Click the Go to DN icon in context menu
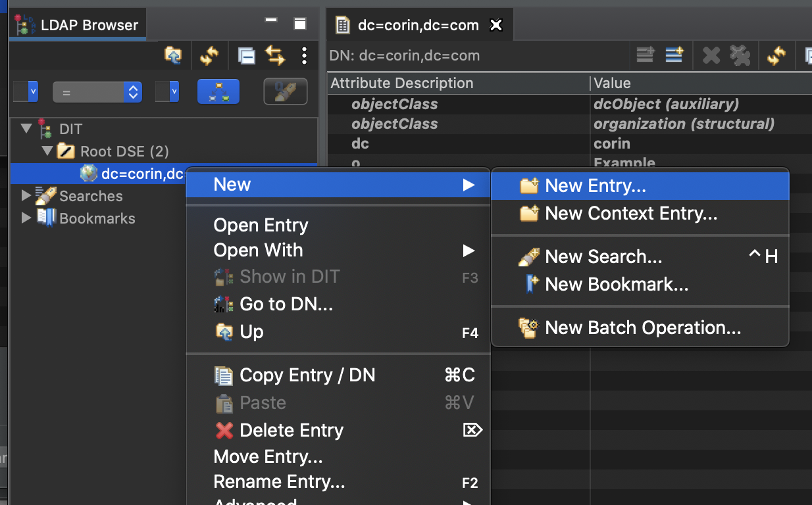 (x=224, y=304)
